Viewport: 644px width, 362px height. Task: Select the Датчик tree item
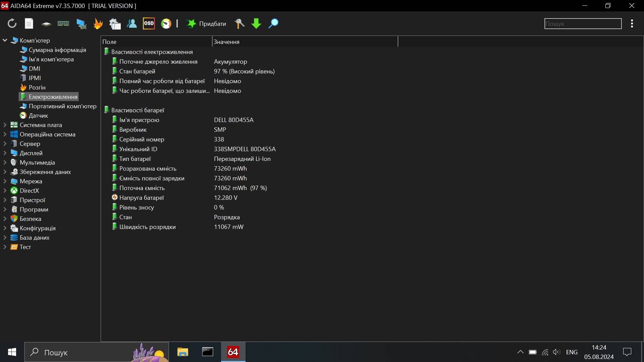(38, 116)
